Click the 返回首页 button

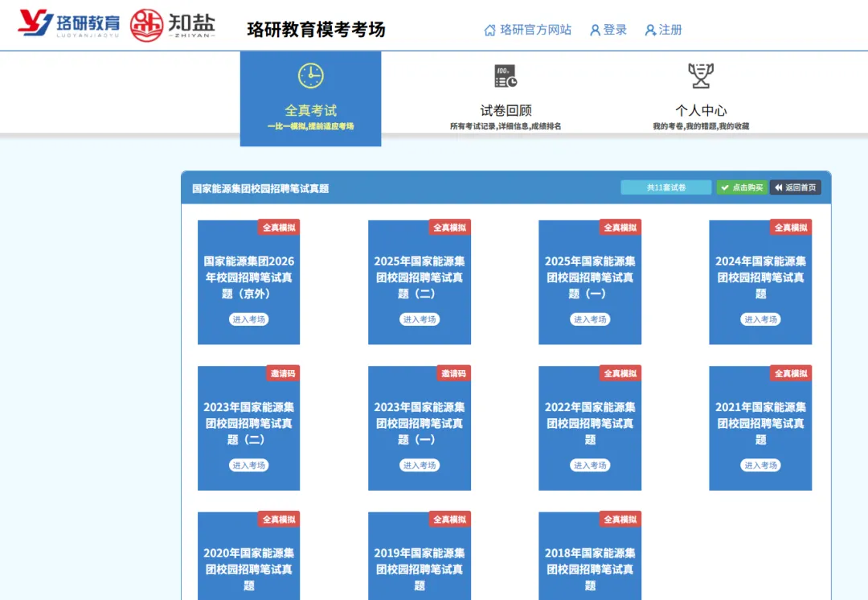click(796, 188)
